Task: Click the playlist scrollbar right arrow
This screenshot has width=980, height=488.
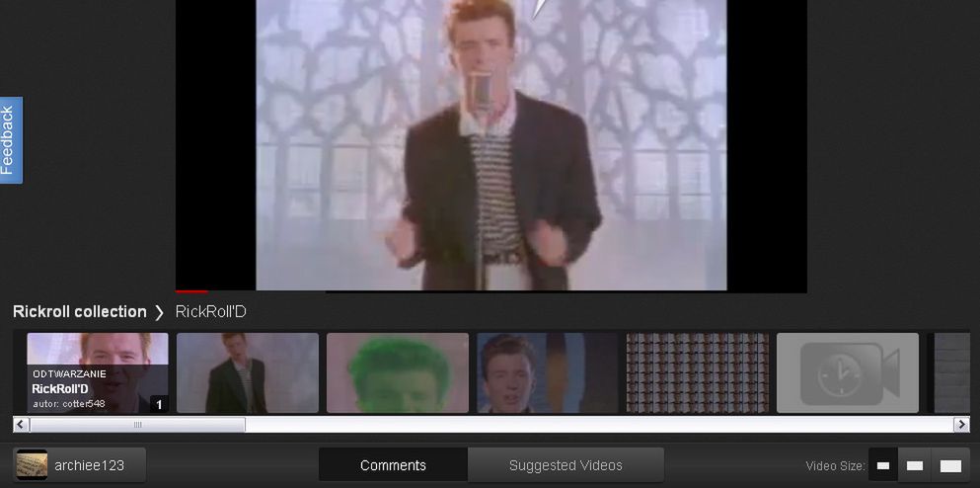Action: tap(961, 425)
